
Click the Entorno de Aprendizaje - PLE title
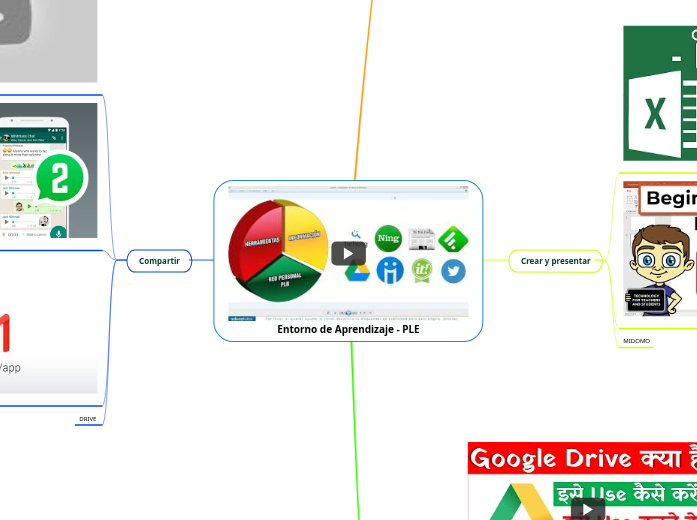[x=348, y=329]
